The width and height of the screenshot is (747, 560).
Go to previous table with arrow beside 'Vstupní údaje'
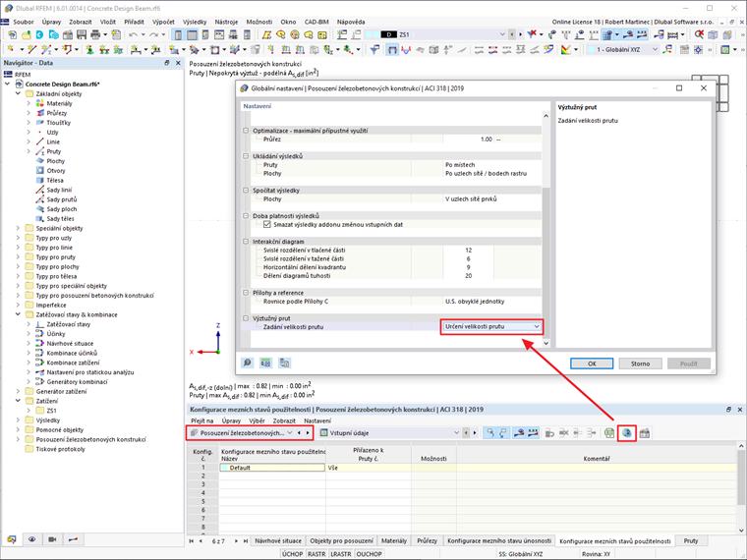click(x=466, y=433)
